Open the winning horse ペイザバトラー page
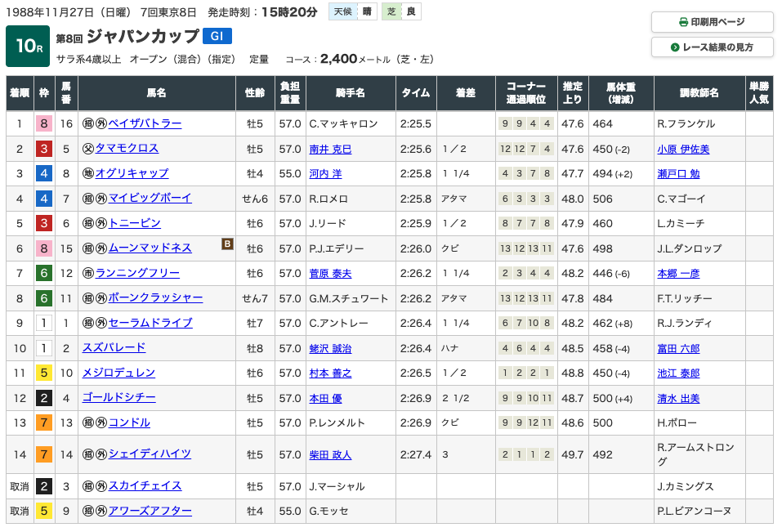 point(145,123)
